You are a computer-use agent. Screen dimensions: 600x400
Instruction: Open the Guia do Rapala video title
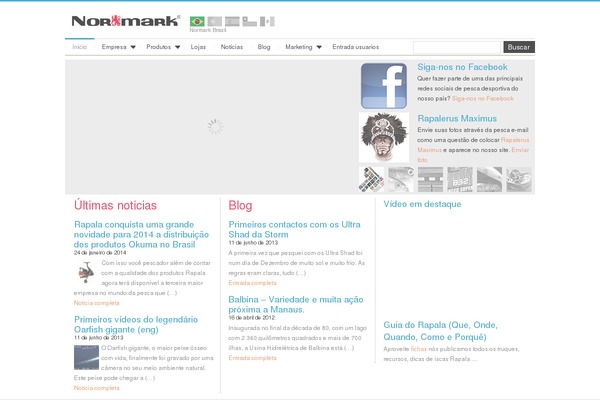(x=440, y=331)
